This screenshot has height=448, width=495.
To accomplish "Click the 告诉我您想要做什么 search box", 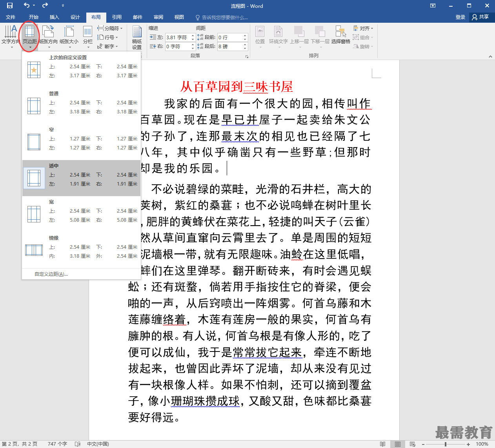I will pos(222,17).
